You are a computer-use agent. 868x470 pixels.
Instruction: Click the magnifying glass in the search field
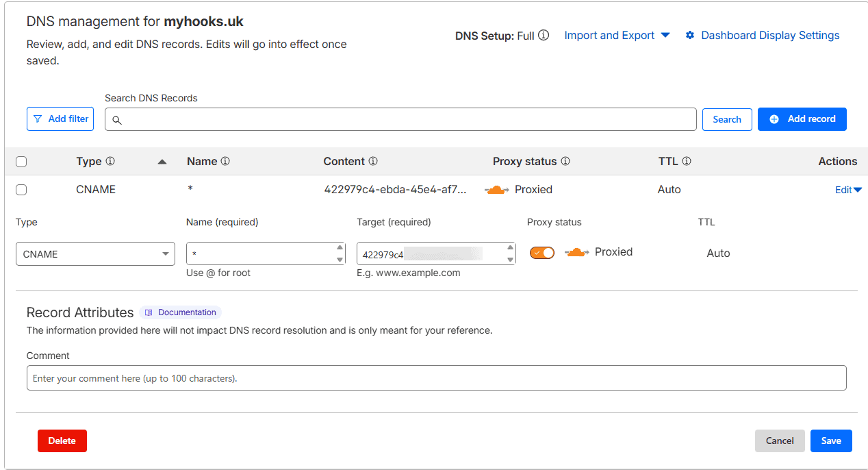pyautogui.click(x=117, y=119)
